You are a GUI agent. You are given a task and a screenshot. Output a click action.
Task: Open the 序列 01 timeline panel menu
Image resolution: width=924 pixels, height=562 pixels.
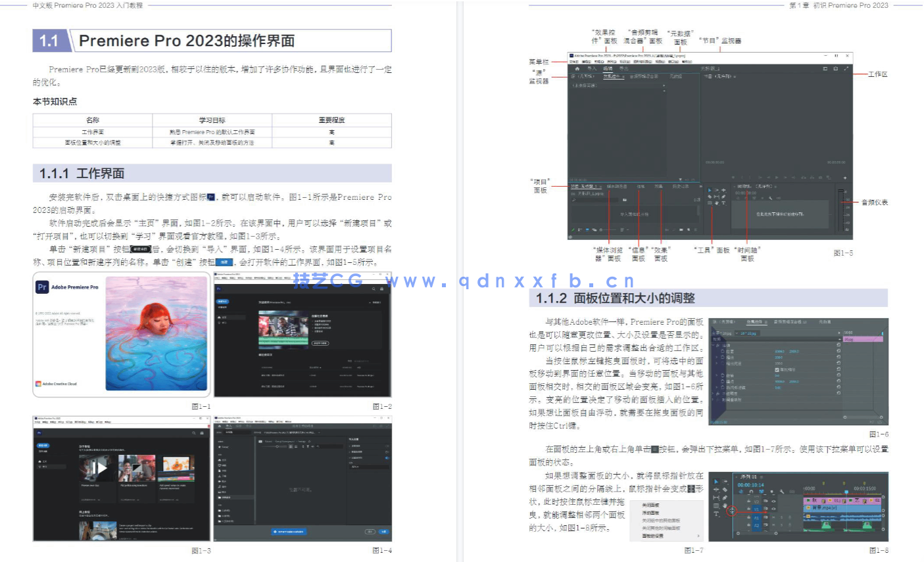coord(762,477)
